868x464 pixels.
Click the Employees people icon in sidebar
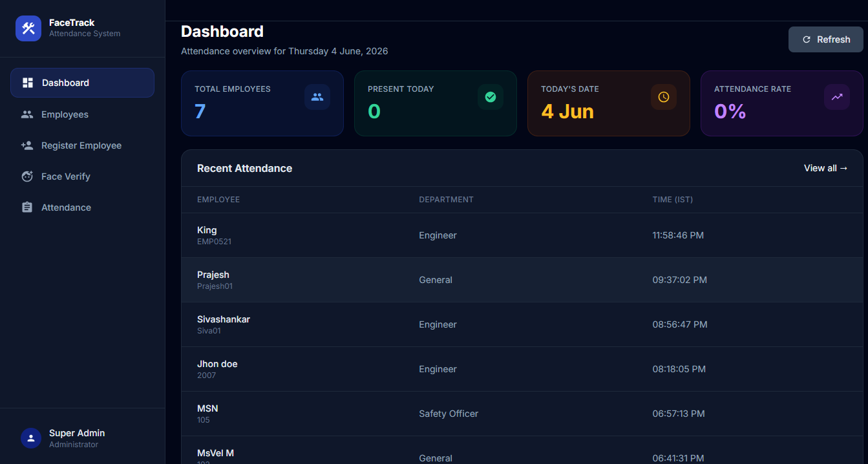[x=27, y=114]
